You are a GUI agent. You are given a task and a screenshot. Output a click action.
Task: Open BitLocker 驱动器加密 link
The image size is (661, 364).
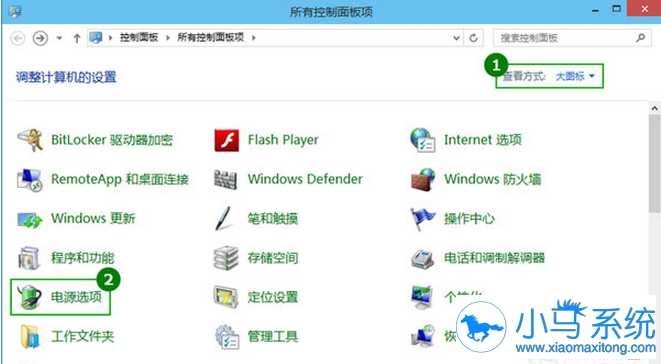coord(112,140)
